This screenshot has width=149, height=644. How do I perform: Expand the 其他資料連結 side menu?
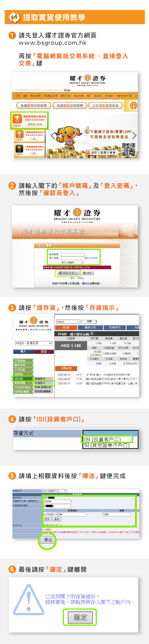click(23, 388)
